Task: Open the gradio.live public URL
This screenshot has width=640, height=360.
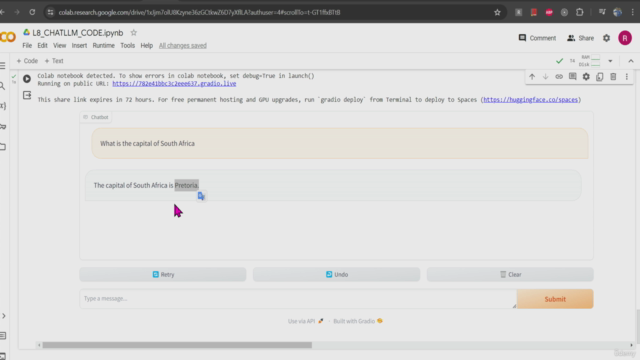Action: (x=174, y=84)
